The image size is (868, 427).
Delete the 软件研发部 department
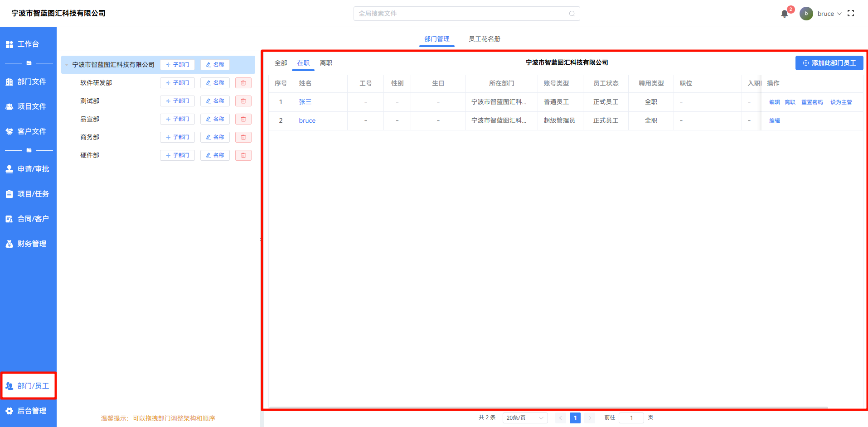(243, 83)
